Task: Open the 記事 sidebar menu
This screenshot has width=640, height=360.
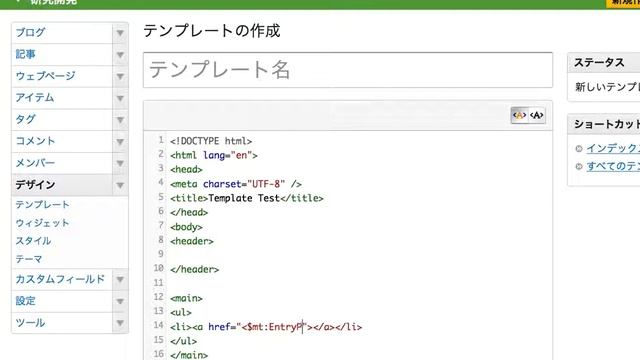Action: coord(25,54)
